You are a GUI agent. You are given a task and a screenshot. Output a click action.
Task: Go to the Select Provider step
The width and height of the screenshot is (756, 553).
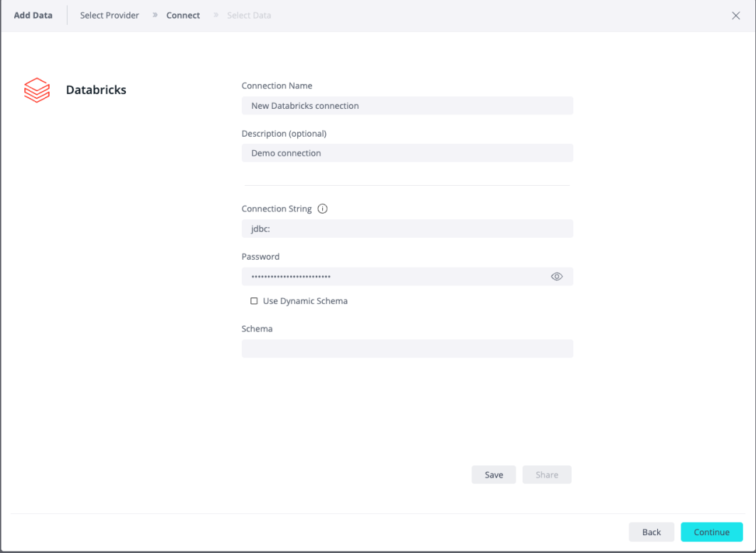tap(110, 16)
